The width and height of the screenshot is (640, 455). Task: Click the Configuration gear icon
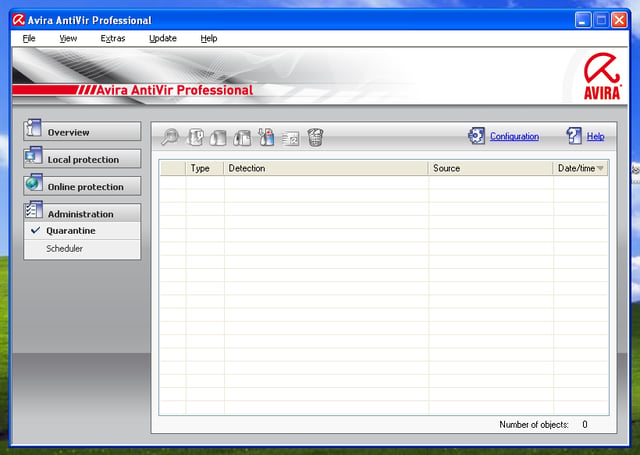(x=476, y=136)
